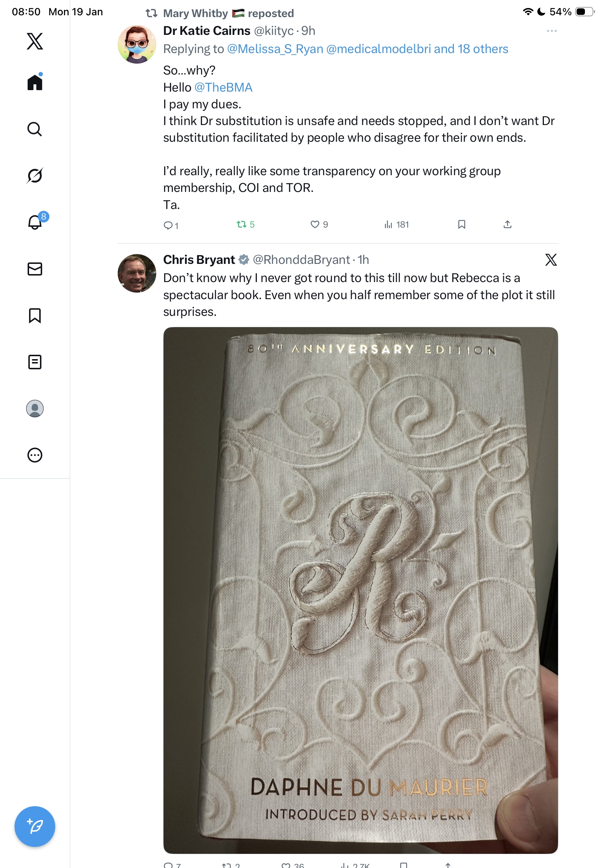Open the Profile avatar icon in sidebar
The image size is (606, 868).
point(35,408)
